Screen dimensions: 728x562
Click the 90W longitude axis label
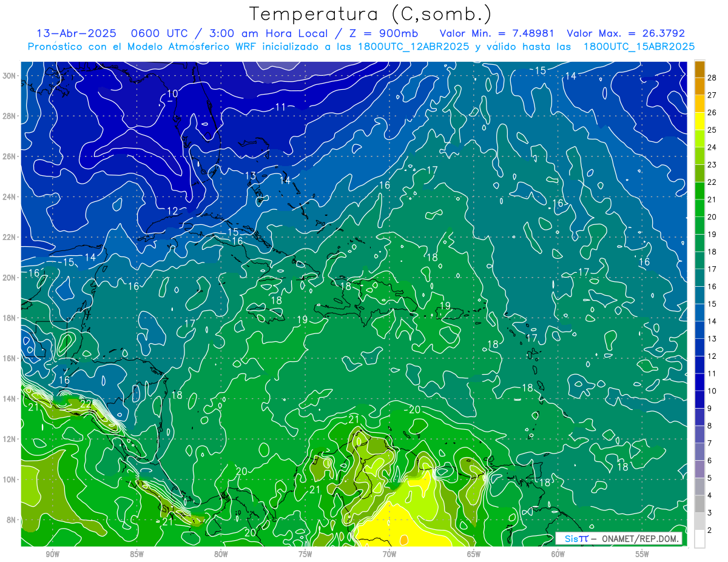pos(52,554)
